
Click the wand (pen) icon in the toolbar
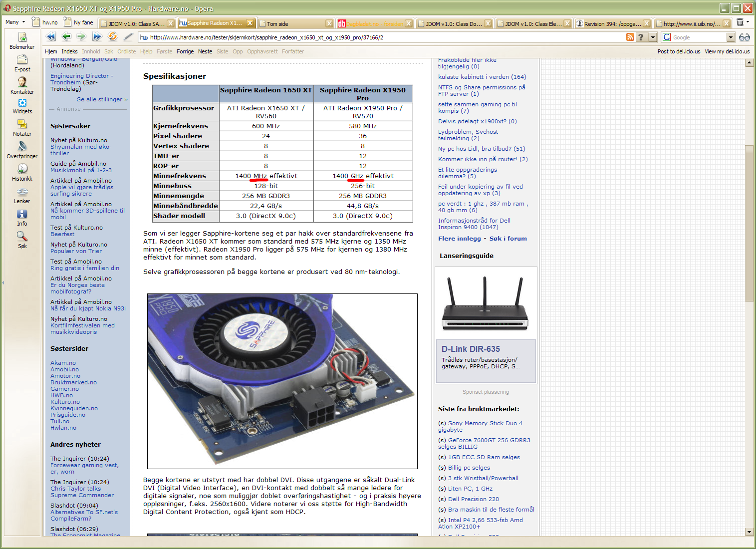(128, 36)
